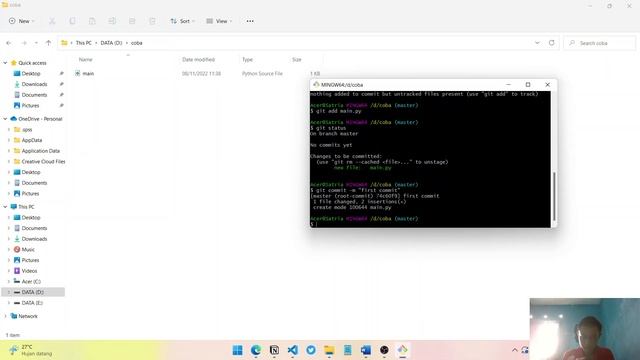Screen dimensions: 640x360
Task: Collapse the This PC group
Action: (5, 207)
